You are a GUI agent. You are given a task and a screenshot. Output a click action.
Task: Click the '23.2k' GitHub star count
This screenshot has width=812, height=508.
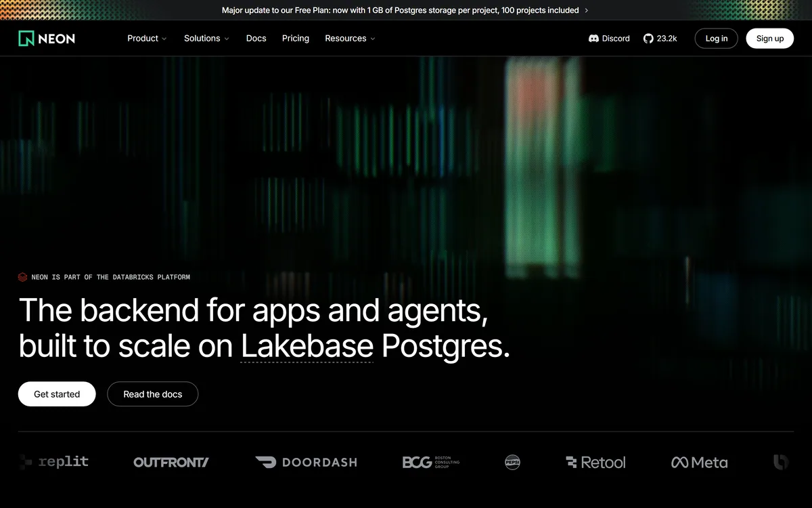click(667, 39)
